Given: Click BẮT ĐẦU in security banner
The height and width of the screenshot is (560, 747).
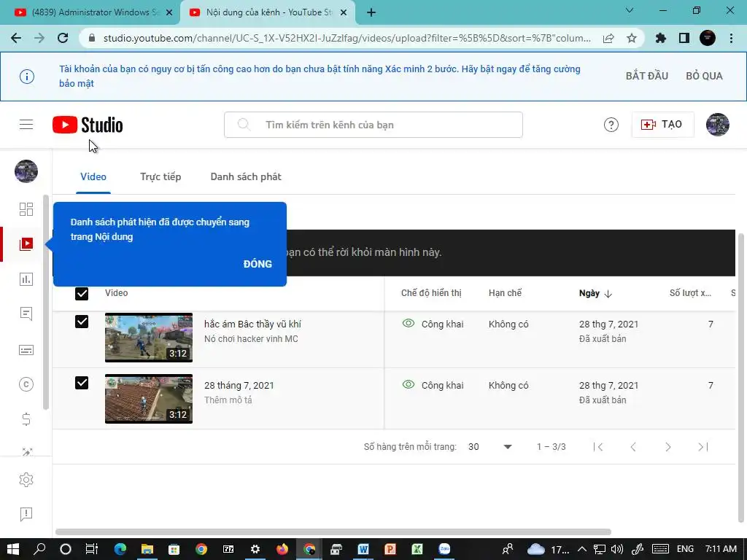Looking at the screenshot, I should coord(646,76).
